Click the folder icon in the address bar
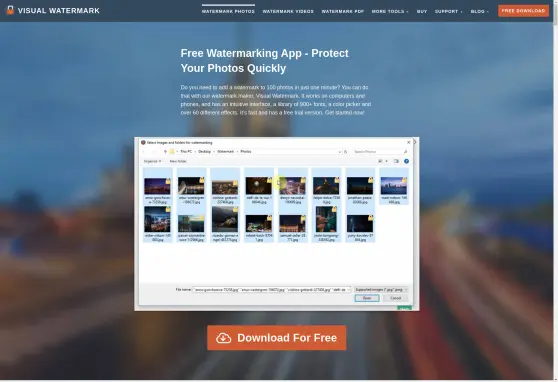This screenshot has width=558, height=382. point(172,152)
